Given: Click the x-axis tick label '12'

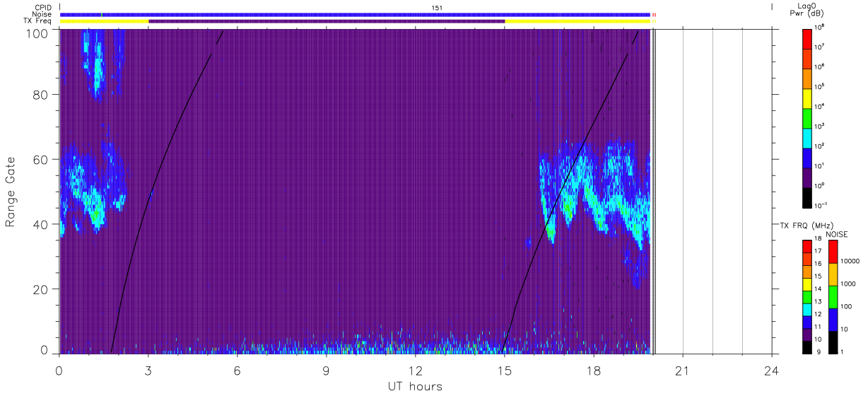Looking at the screenshot, I should [x=415, y=371].
